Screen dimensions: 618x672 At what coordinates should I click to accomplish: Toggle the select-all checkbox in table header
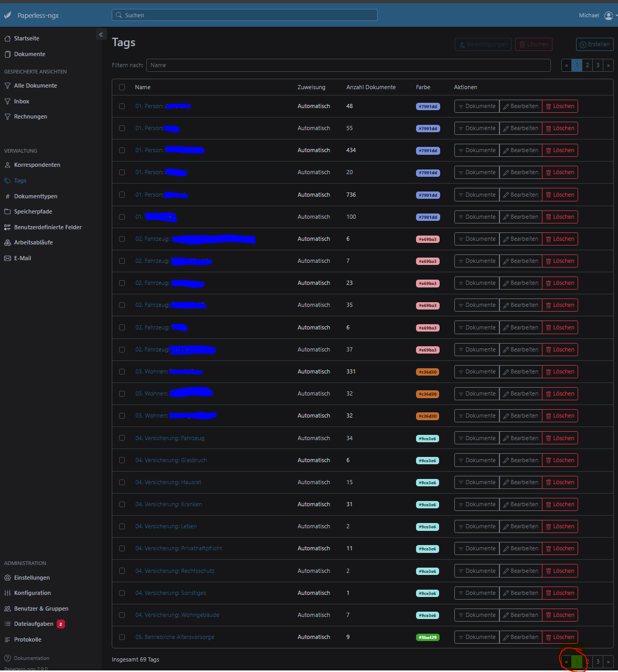(122, 87)
